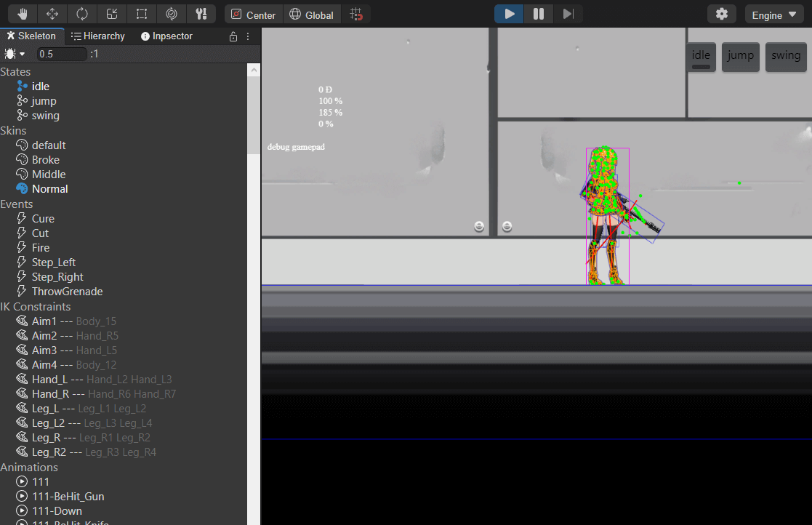812x525 pixels.
Task: Select the rectangular selection tool
Action: pyautogui.click(x=141, y=13)
